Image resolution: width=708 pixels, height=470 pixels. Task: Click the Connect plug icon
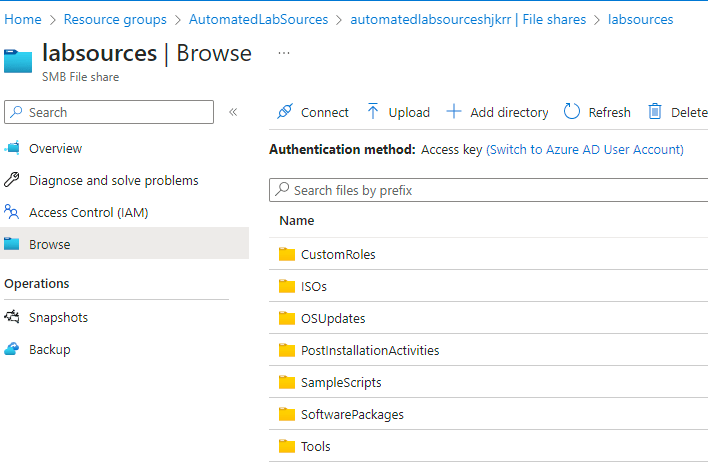point(285,112)
